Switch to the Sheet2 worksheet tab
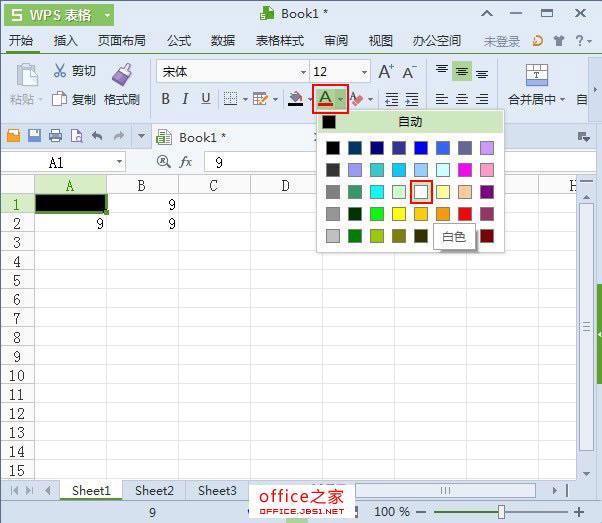 point(154,491)
